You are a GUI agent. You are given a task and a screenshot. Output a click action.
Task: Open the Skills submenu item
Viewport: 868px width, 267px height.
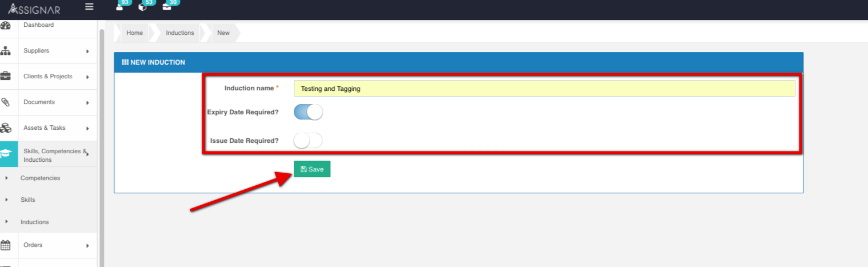tap(27, 200)
